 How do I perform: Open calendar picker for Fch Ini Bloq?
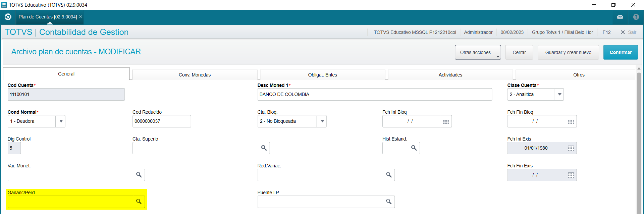[x=446, y=121]
